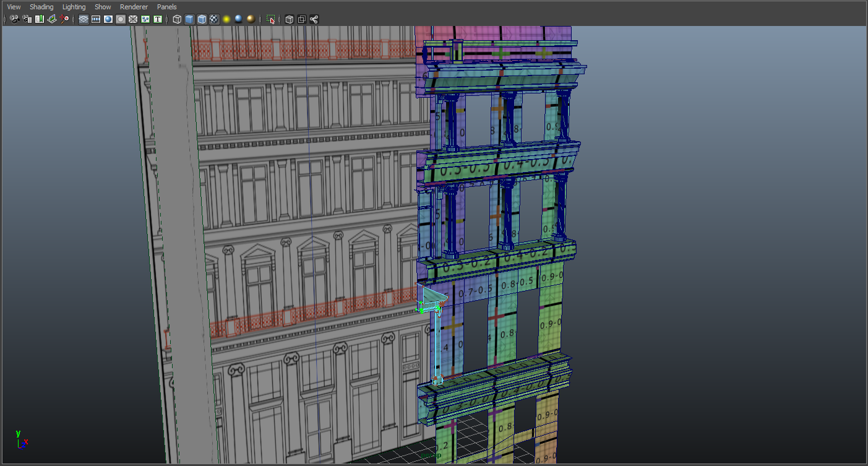Toggle gate mask display
Viewport: 868px width, 466px height.
point(120,19)
